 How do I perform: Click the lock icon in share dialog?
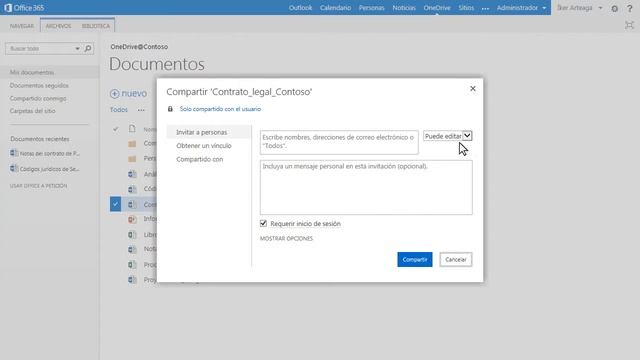[170, 109]
